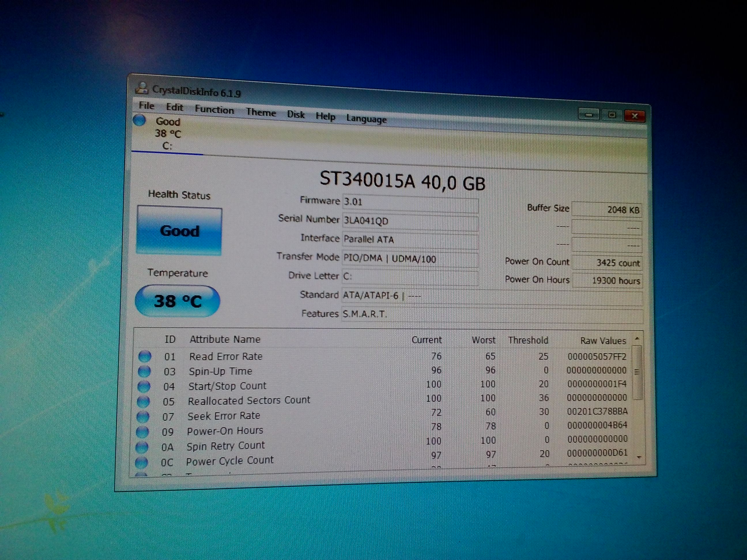Viewport: 747px width, 560px height.
Task: Select the Start/Stop Count row text
Action: tap(227, 386)
